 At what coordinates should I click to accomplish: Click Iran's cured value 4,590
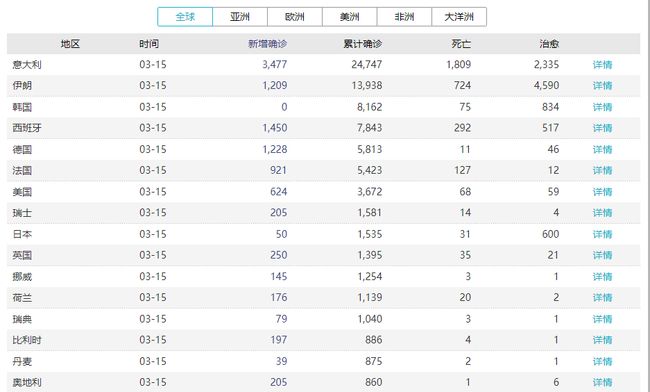tap(546, 86)
